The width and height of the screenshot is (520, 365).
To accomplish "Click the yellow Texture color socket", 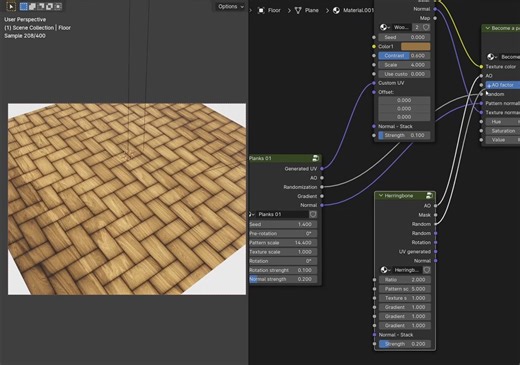I will pyautogui.click(x=481, y=67).
